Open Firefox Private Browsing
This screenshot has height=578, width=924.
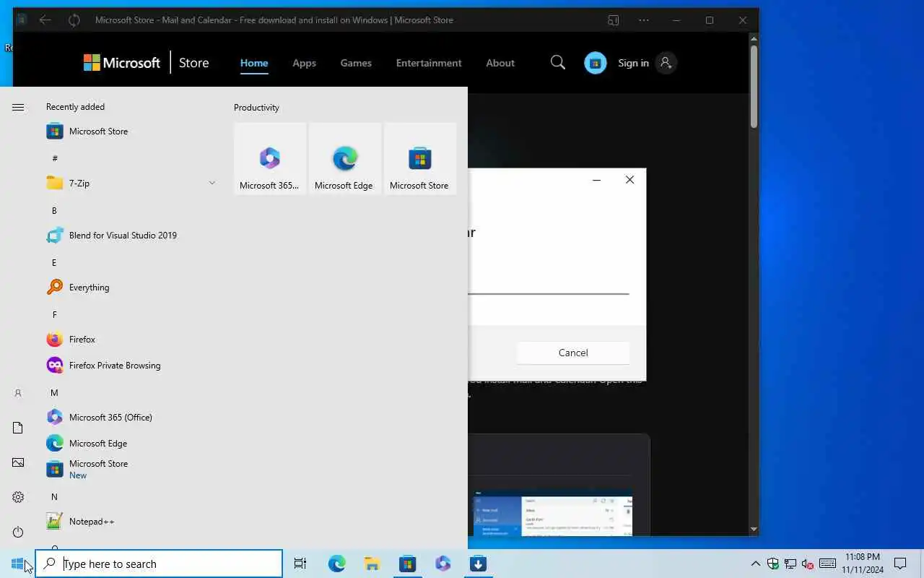pos(130,366)
